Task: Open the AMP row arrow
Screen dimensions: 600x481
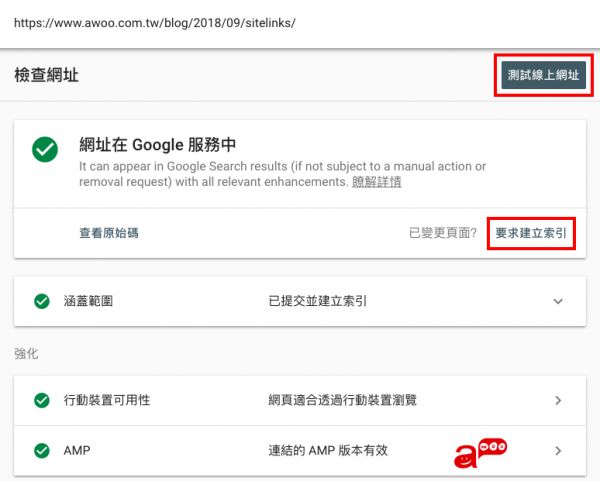Action: click(558, 451)
